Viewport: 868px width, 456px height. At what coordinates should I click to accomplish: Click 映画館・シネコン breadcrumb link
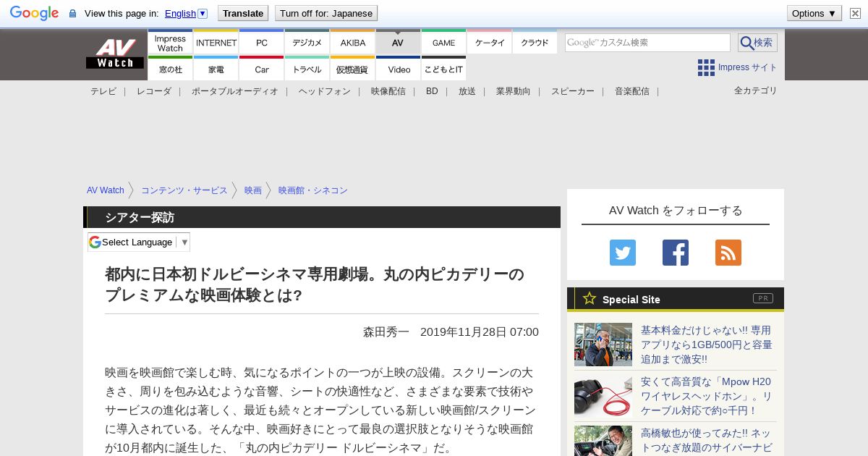click(x=313, y=190)
